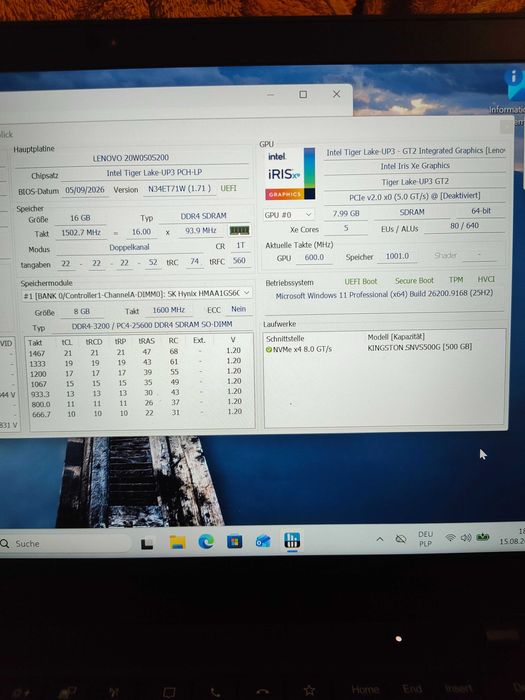Click the green memory module icon
525x700 pixels.
(x=239, y=230)
